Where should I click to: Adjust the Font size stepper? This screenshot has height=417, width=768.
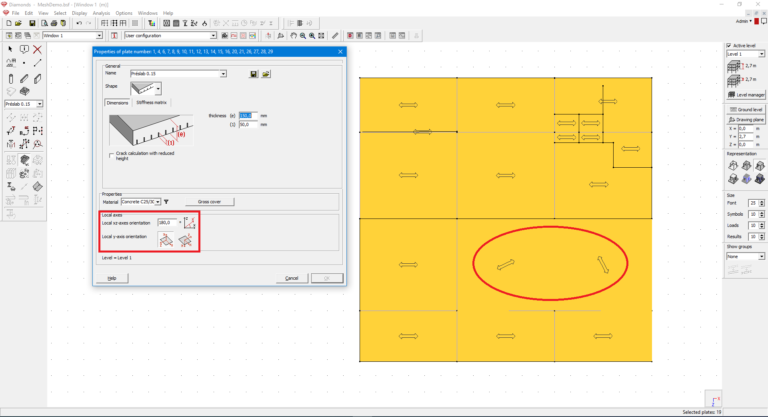tap(762, 203)
